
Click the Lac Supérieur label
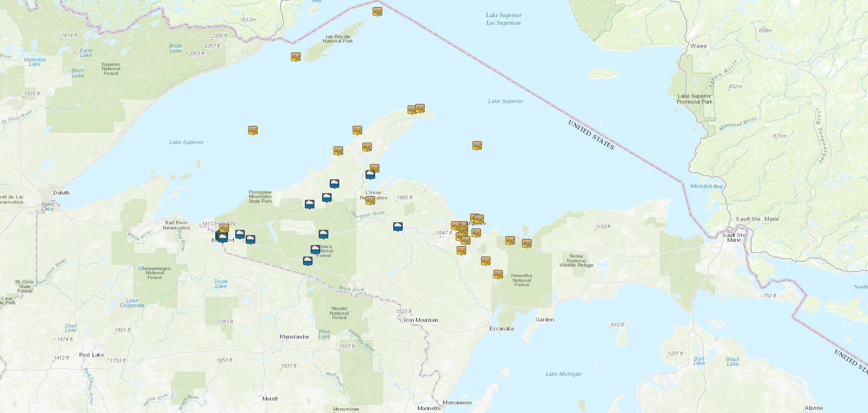click(x=503, y=22)
